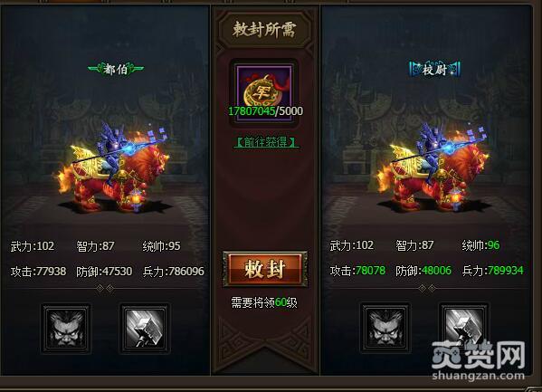Click the 智力:87 stat in left panel

(x=95, y=246)
